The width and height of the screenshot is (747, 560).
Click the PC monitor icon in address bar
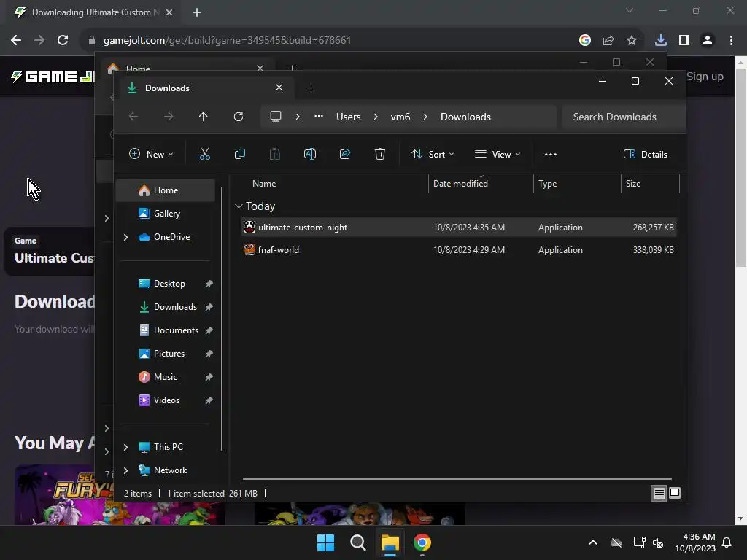275,117
